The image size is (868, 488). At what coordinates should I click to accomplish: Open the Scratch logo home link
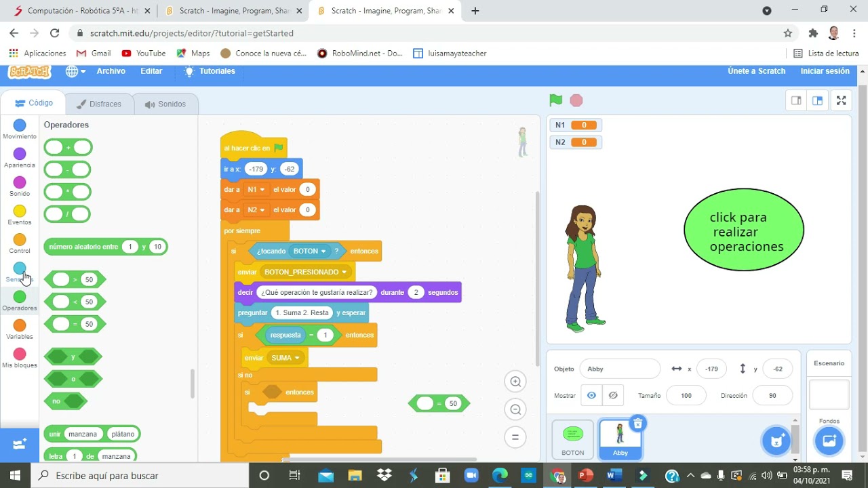tap(29, 71)
